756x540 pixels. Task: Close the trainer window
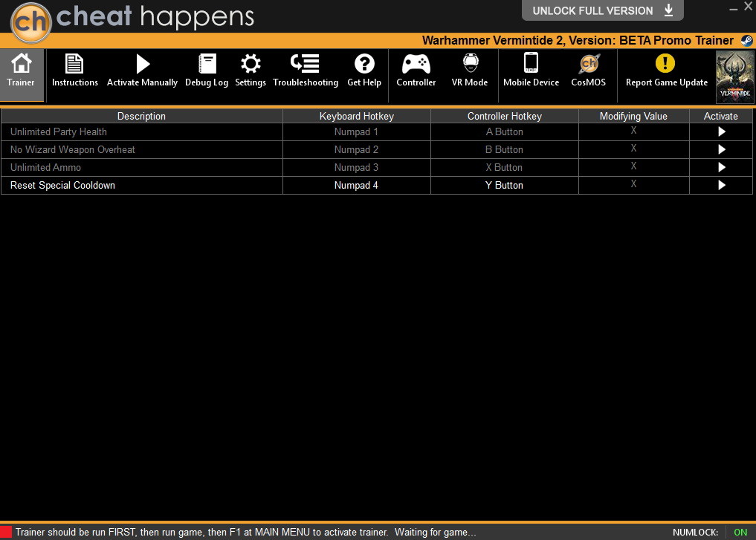coord(749,6)
